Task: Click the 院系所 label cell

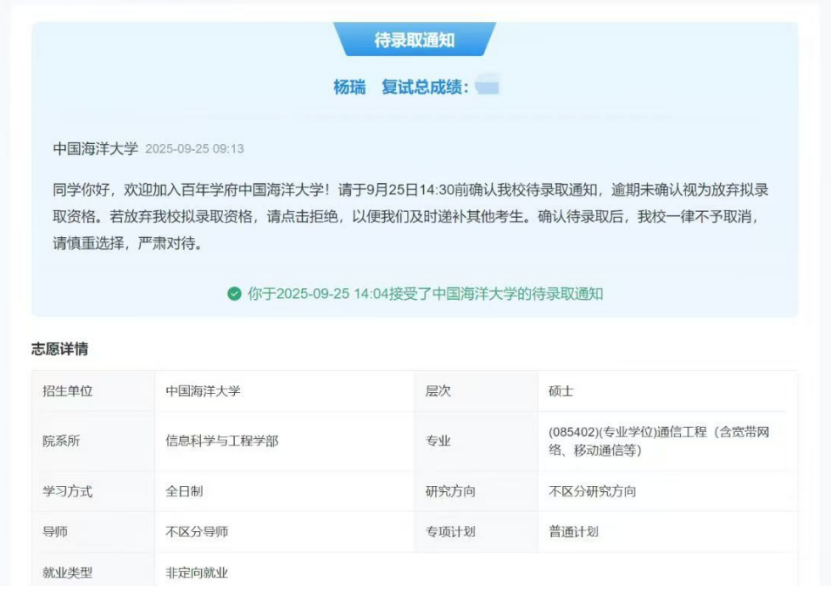Action: point(93,441)
